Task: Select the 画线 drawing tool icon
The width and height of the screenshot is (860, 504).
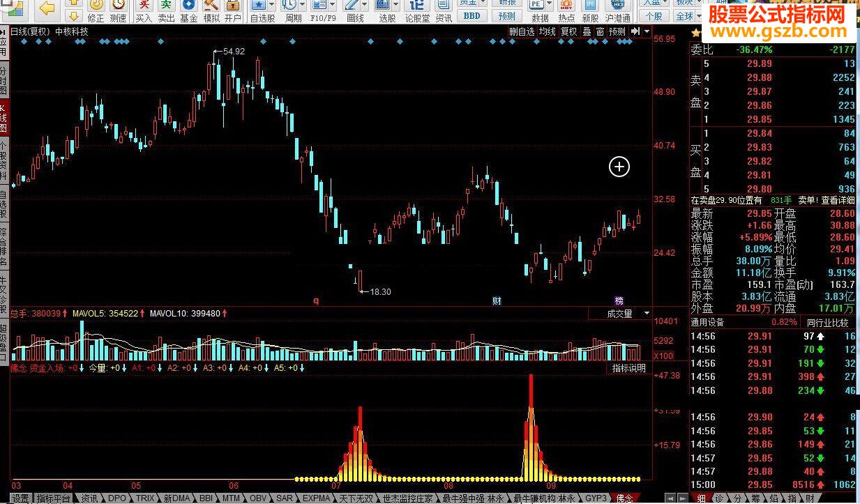Action: (355, 11)
